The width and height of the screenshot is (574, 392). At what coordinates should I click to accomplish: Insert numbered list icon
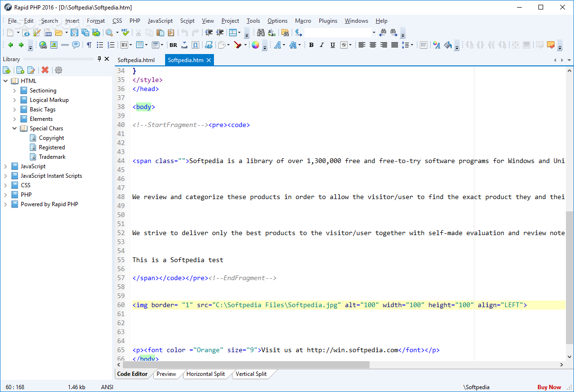pyautogui.click(x=111, y=45)
